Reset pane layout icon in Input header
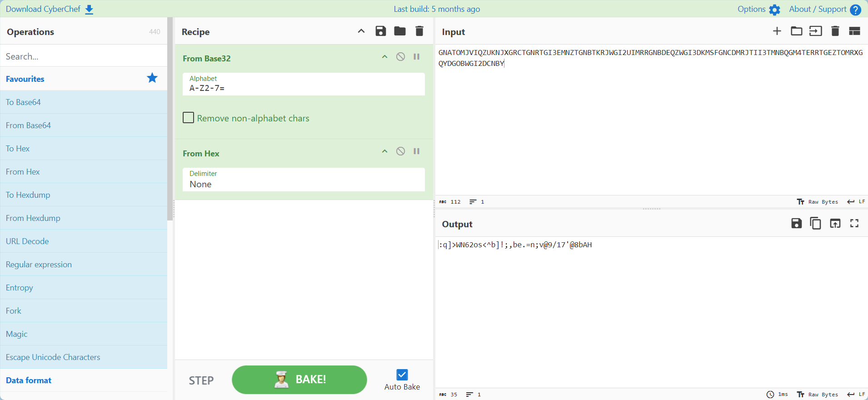Viewport: 868px width, 400px height. [x=854, y=31]
